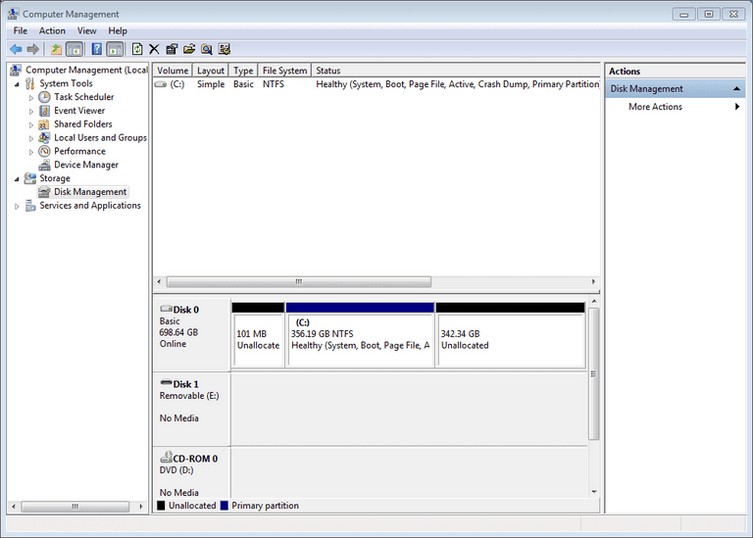Click the More Actions link

(x=656, y=107)
